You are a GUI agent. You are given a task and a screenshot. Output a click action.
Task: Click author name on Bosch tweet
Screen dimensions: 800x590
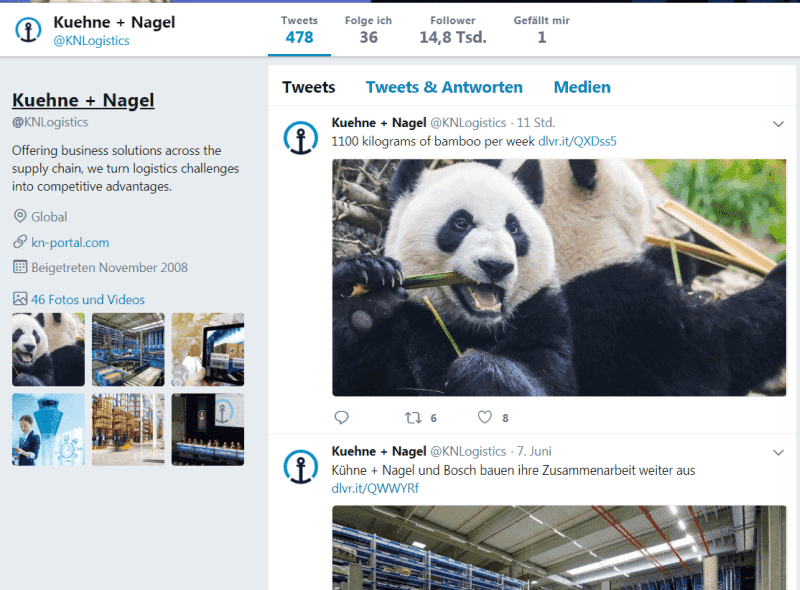[379, 452]
